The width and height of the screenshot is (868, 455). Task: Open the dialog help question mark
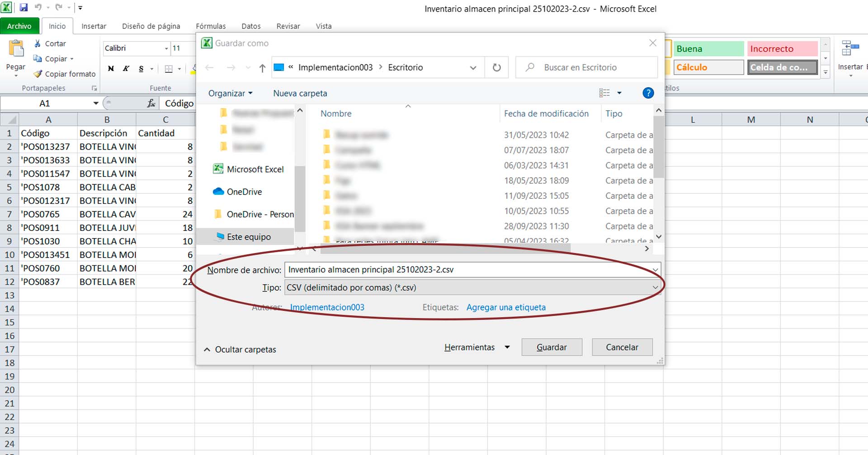pos(648,93)
